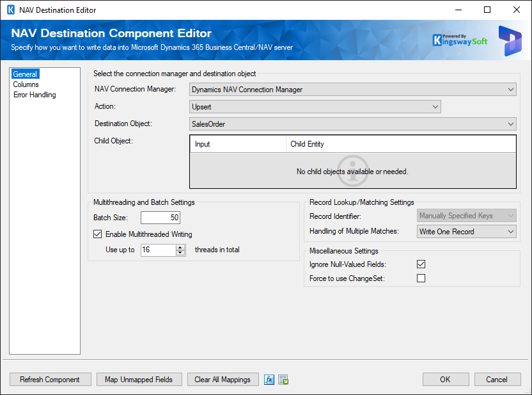
Task: Click Clear All Mappings button
Action: 223,380
